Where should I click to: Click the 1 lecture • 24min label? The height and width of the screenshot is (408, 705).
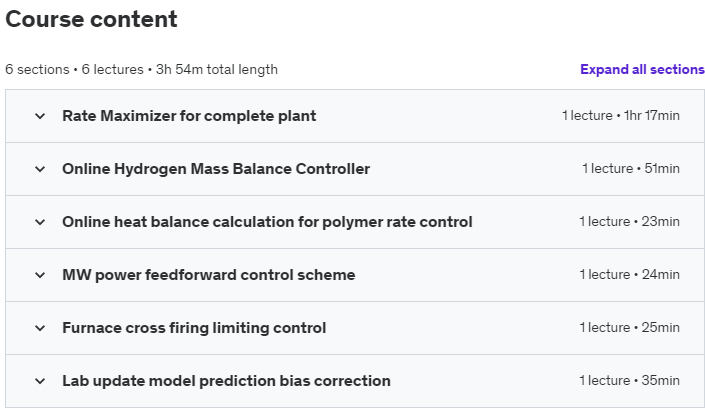point(629,275)
